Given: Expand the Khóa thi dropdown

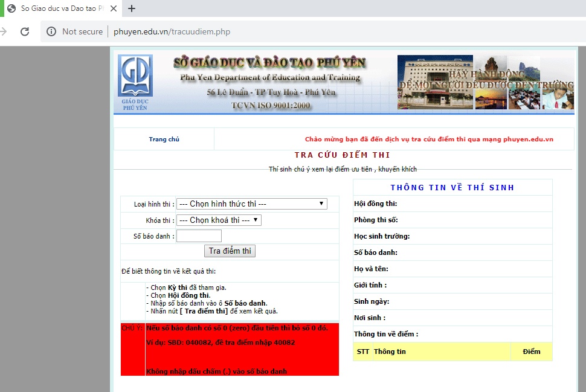Looking at the screenshot, I should click(x=219, y=220).
